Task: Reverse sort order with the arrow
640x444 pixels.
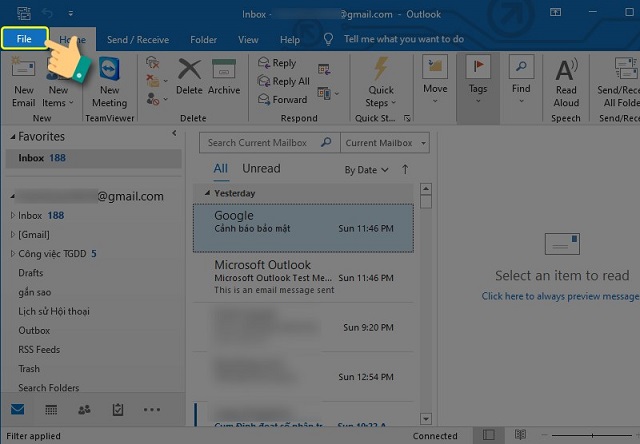Action: pos(405,169)
